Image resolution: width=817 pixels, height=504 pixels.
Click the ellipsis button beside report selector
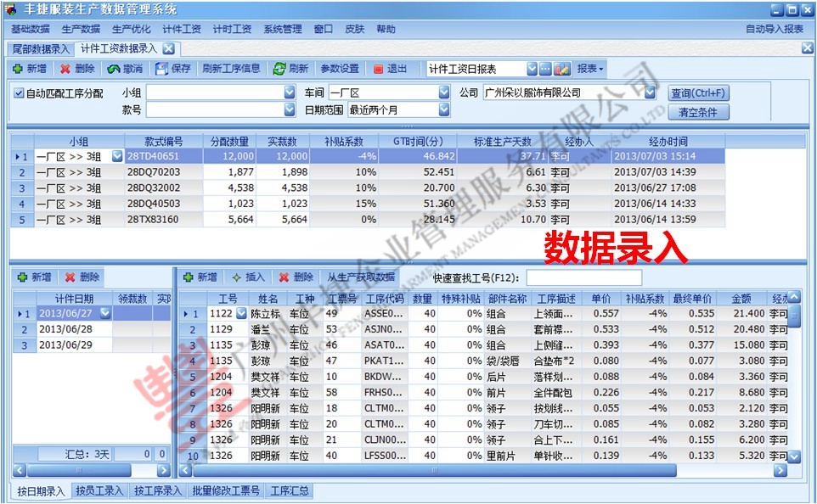tap(545, 69)
